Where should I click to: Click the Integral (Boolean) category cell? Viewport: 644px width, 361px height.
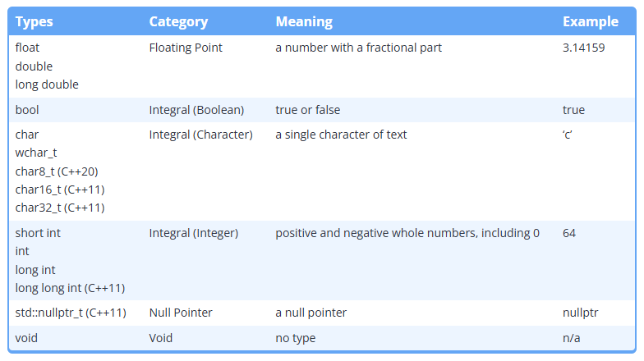click(196, 110)
